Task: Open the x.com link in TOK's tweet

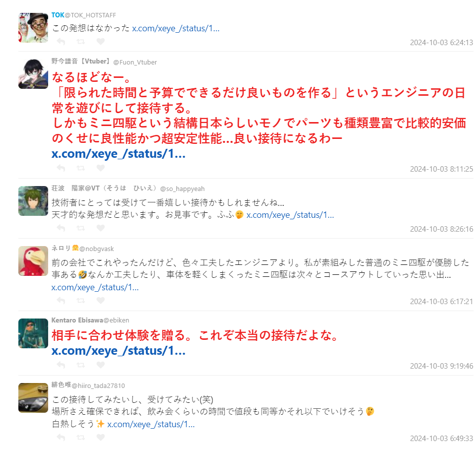Action: (x=176, y=28)
